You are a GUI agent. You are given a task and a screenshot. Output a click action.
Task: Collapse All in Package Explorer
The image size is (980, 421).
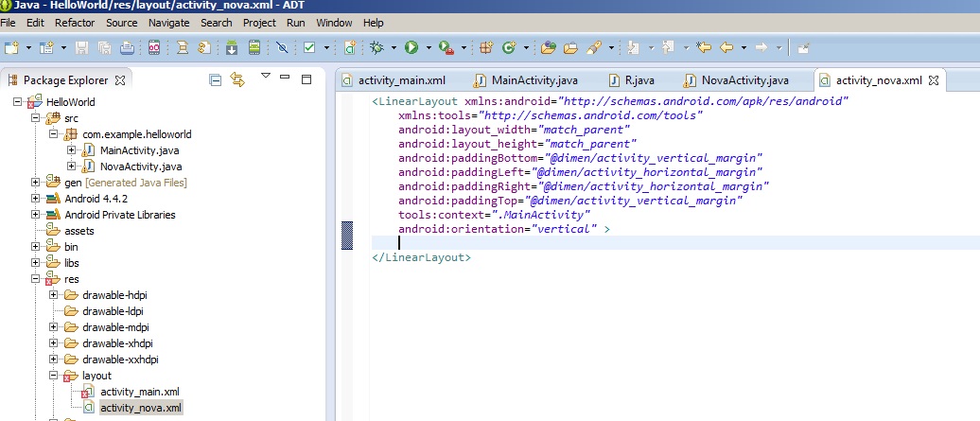click(216, 80)
